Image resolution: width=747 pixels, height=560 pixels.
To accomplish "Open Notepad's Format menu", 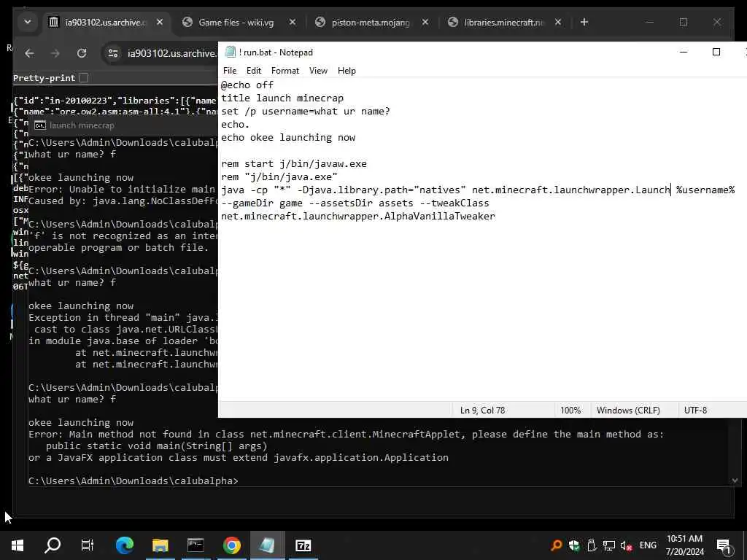I will [x=285, y=71].
